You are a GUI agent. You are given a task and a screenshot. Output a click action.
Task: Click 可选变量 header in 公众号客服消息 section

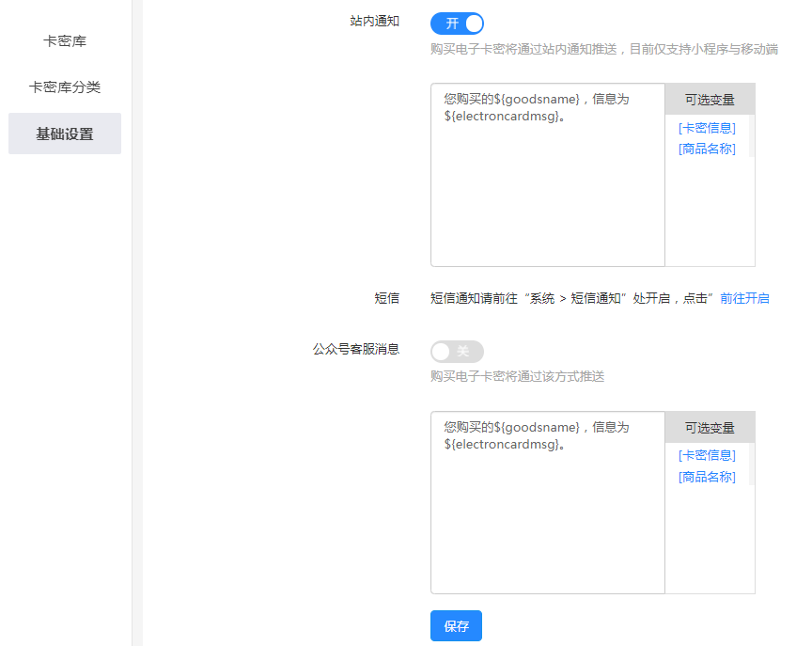coord(710,428)
